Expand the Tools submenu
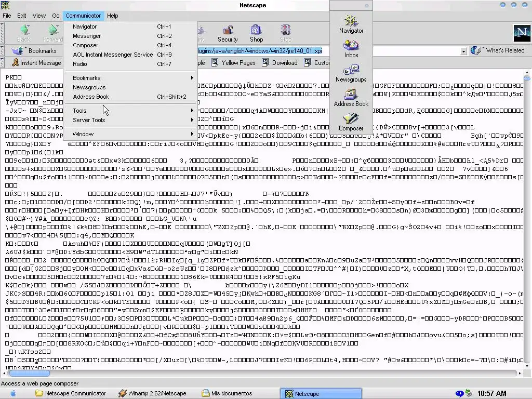This screenshot has height=399, width=532. (130, 111)
